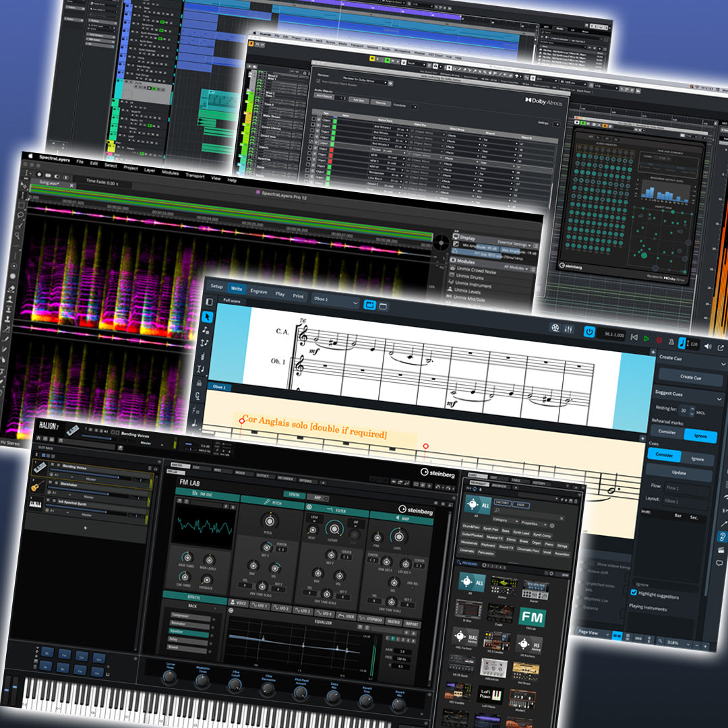This screenshot has width=728, height=728.
Task: Switch to the LFO 1 tab in FM Lab
Action: click(260, 606)
